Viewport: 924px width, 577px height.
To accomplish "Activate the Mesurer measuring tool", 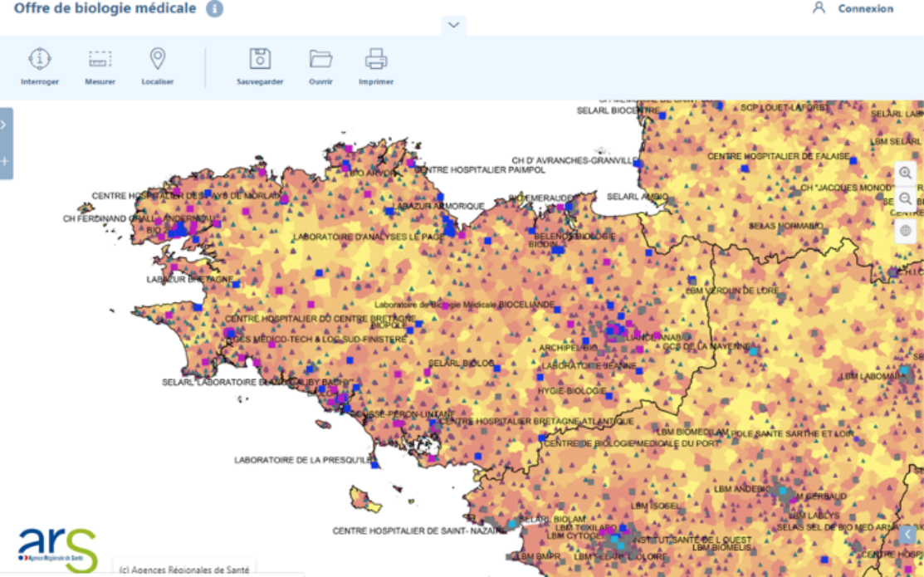I will click(100, 66).
